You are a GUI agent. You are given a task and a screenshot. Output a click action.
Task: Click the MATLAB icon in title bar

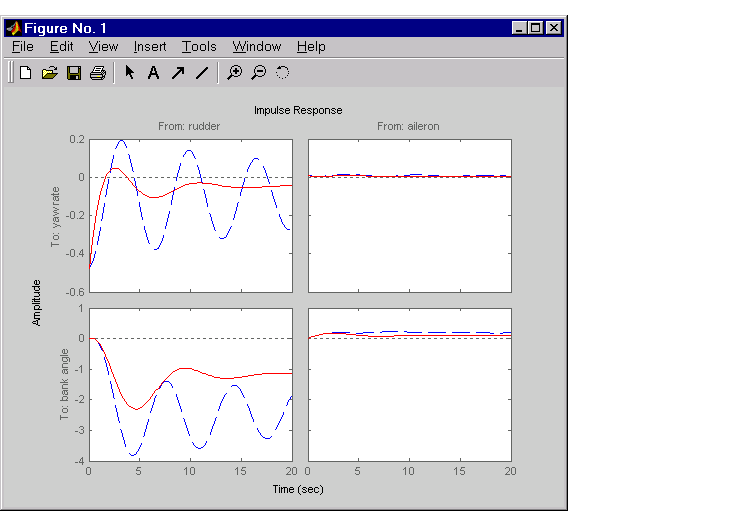[x=13, y=28]
